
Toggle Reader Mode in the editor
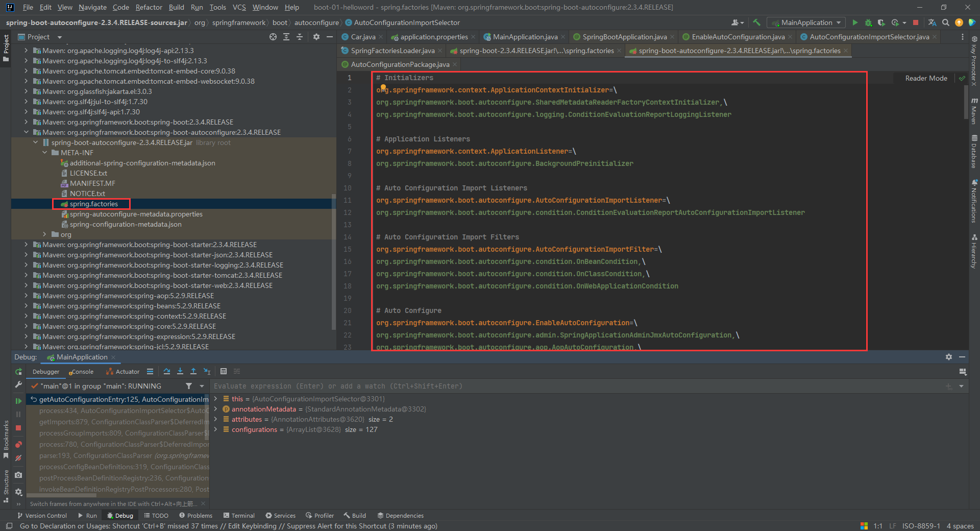(x=926, y=78)
